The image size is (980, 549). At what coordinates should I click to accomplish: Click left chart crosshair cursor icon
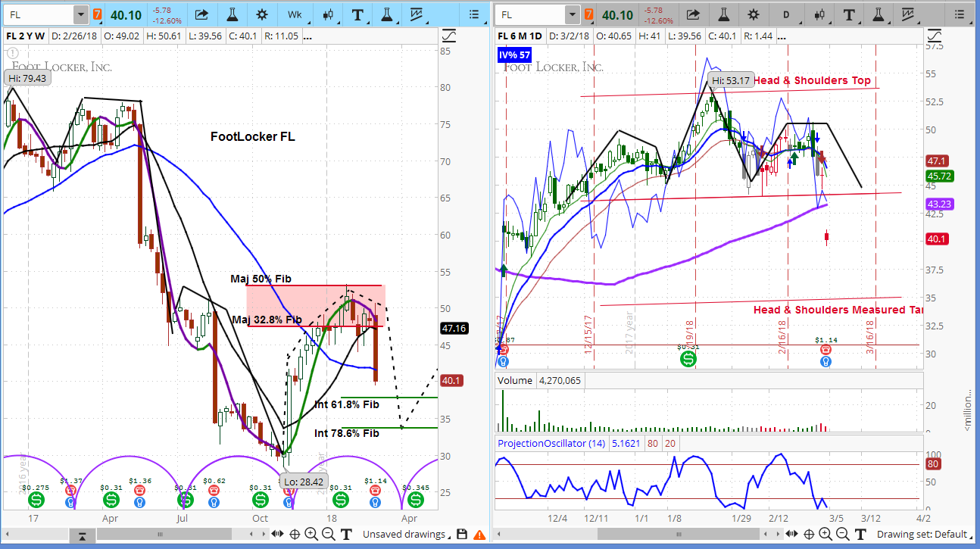295,535
